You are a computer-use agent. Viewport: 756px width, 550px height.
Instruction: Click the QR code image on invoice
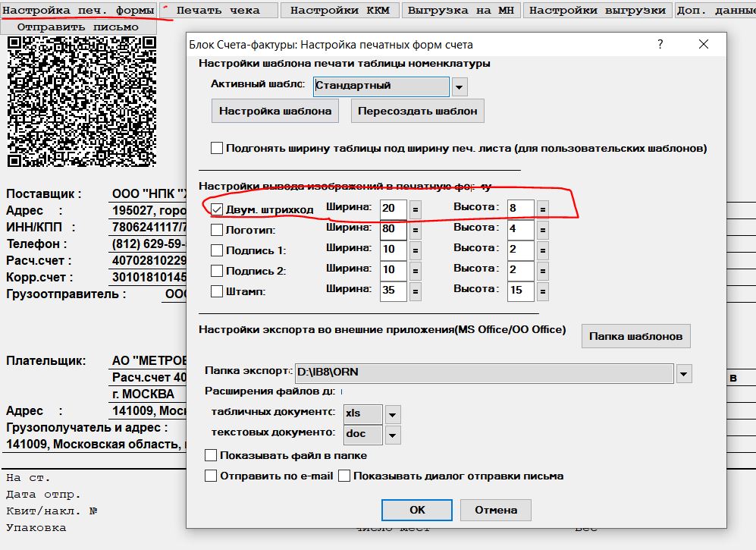[x=81, y=100]
